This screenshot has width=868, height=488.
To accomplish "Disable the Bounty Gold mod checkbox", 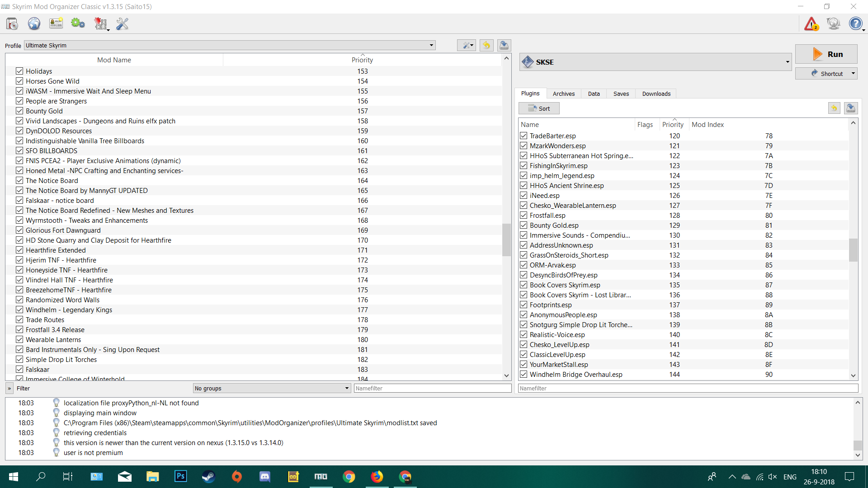I will click(x=19, y=111).
